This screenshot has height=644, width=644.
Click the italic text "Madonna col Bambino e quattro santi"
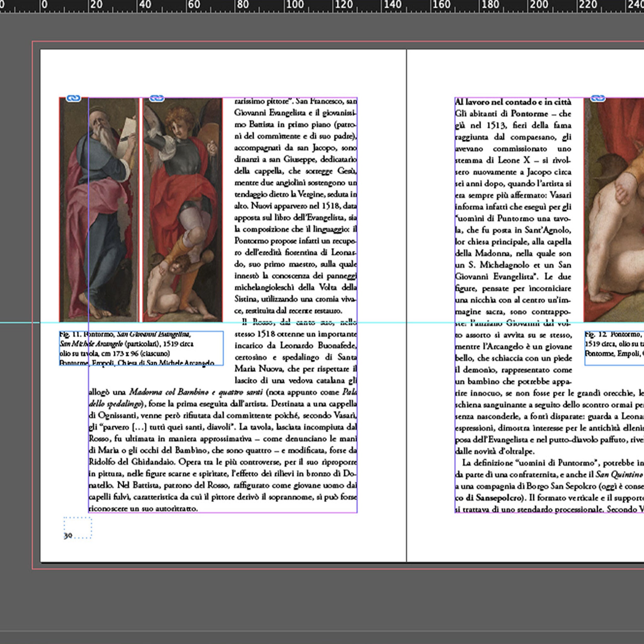point(196,392)
